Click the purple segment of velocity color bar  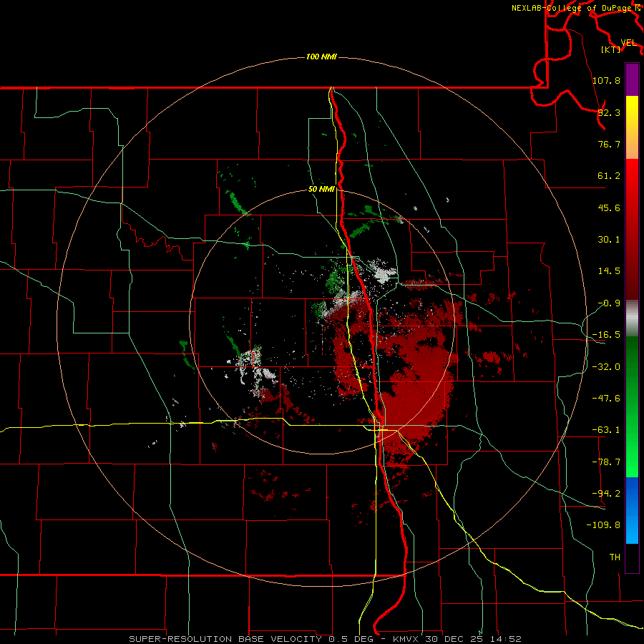pos(632,79)
